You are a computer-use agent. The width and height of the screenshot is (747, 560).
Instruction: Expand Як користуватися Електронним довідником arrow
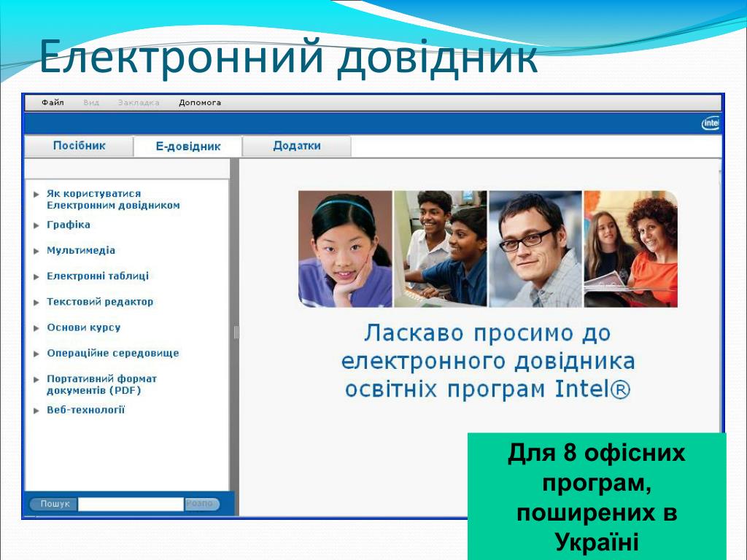[36, 194]
